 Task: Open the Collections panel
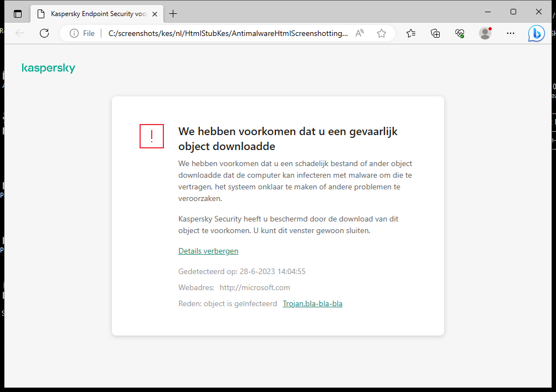pos(435,33)
